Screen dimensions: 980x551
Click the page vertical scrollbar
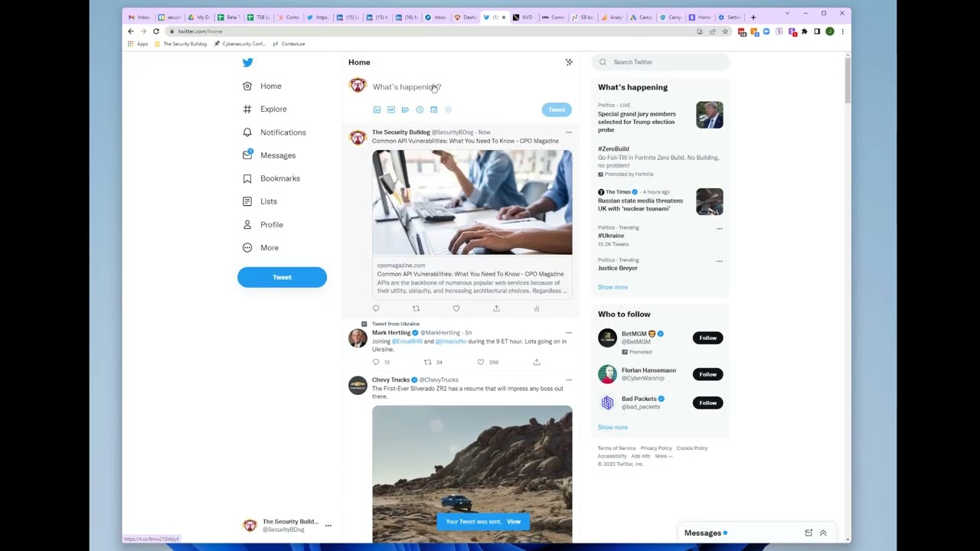[x=848, y=80]
